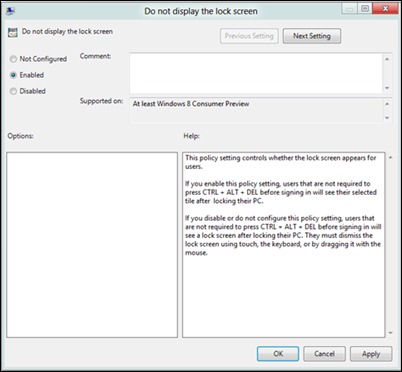The width and height of the screenshot is (402, 372).
Task: Cancel the policy dialog
Action: click(x=324, y=354)
